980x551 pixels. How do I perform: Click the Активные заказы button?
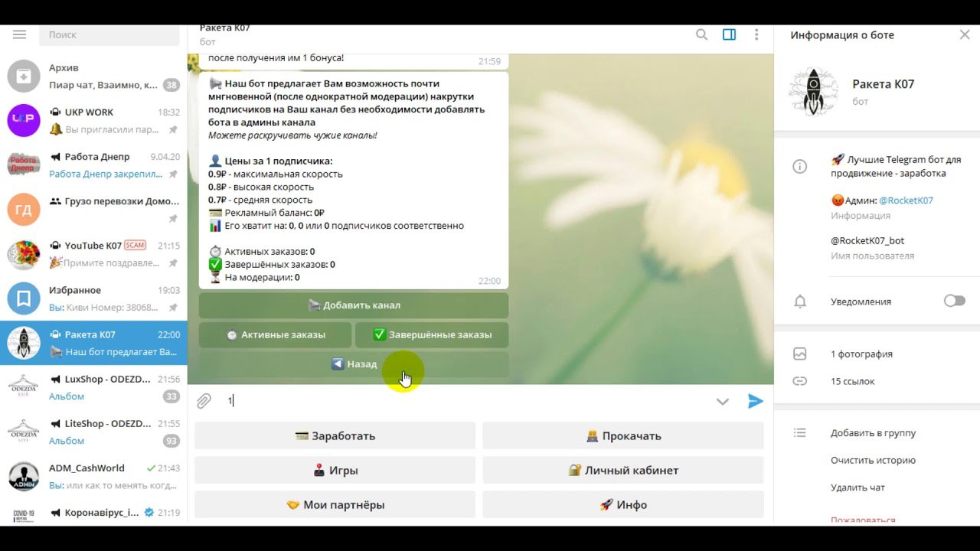click(276, 334)
